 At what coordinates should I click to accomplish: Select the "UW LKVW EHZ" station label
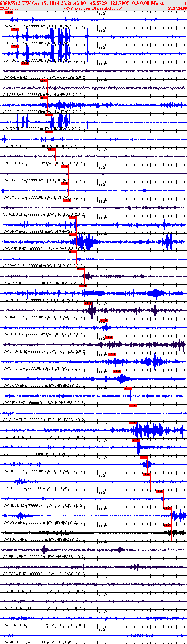(15, 386)
